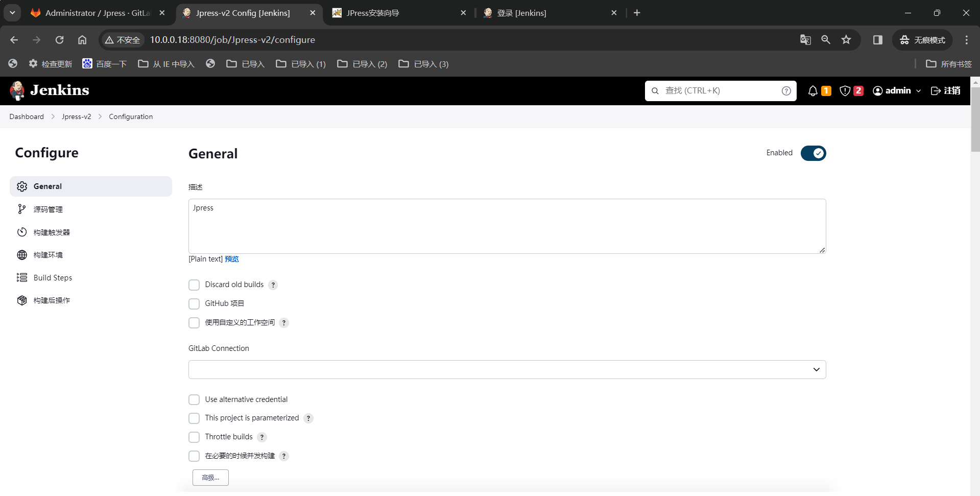Viewport: 980px width, 496px height.
Task: Check Use alternative credential checkbox
Action: [x=194, y=399]
